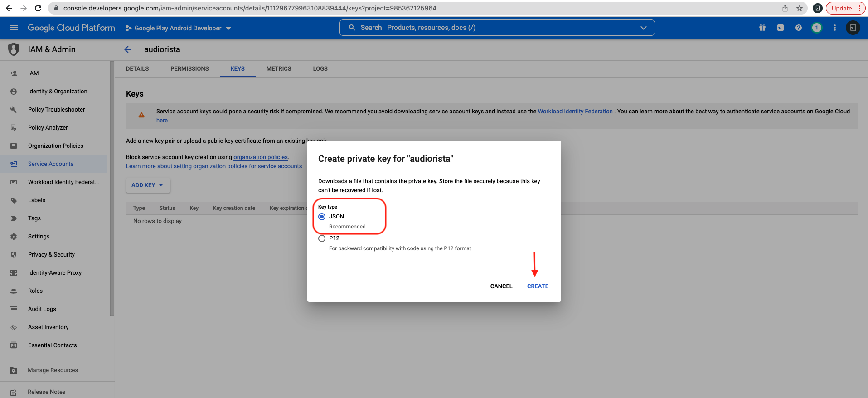Screen dimensions: 868x398
Task: Switch to the PERMISSIONS tab
Action: [x=189, y=68]
